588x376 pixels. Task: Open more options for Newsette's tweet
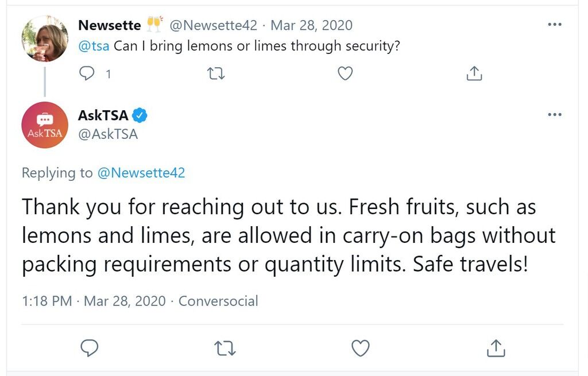tap(555, 25)
